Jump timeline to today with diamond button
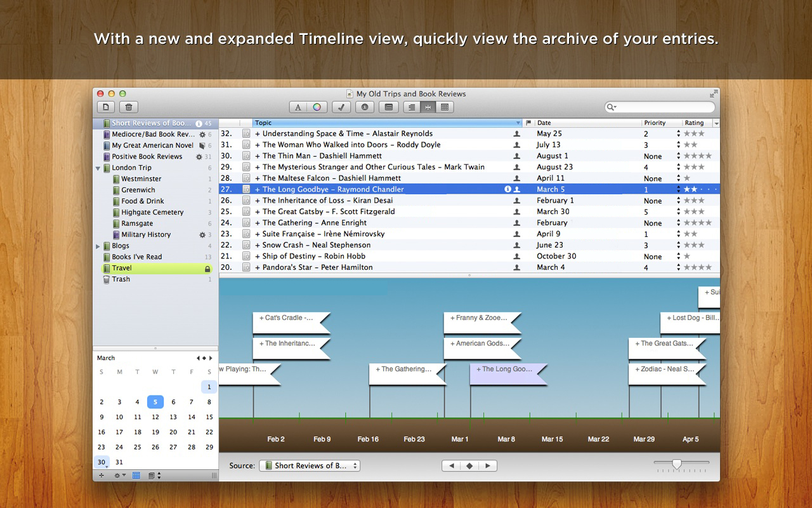Screen dimensions: 812x508 (469, 466)
